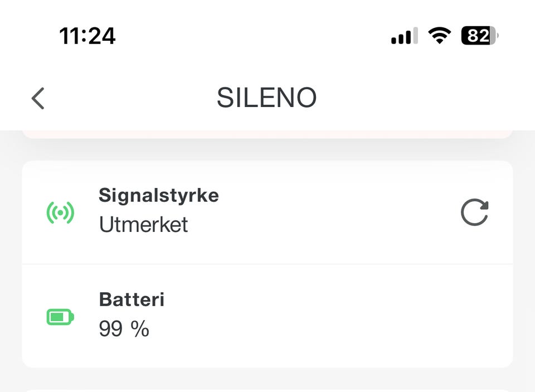Click the Signalstyrke label
The image size is (535, 392).
[159, 195]
